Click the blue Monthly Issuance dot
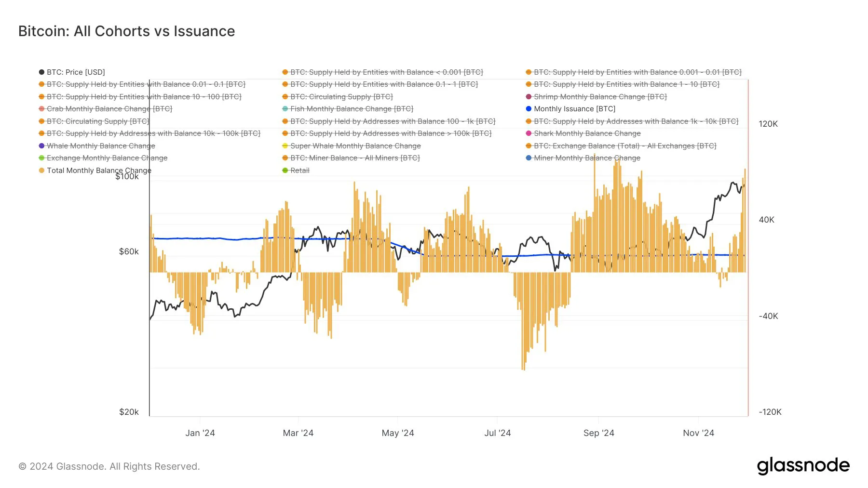 coord(529,109)
